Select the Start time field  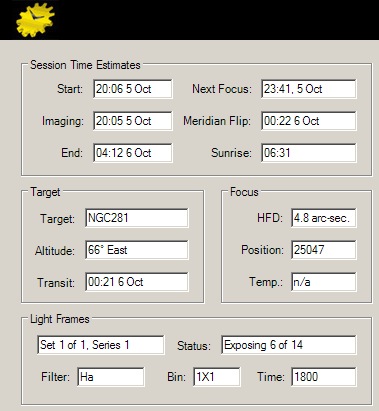click(133, 89)
